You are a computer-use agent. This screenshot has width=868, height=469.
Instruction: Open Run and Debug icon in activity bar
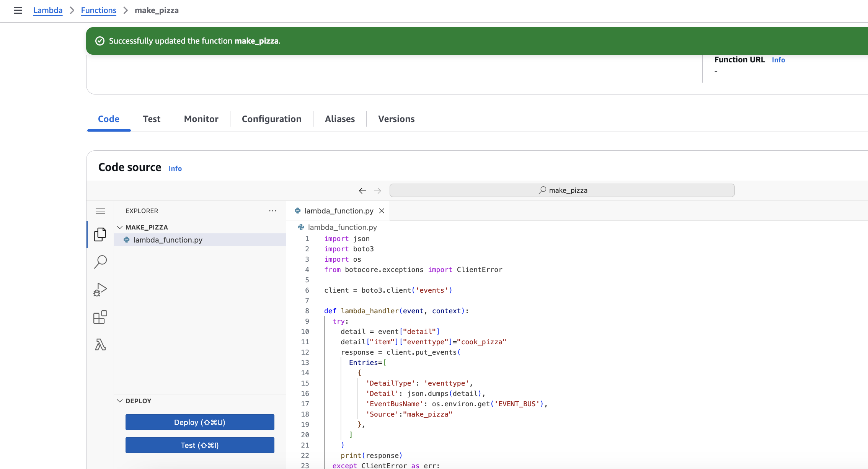tap(100, 290)
